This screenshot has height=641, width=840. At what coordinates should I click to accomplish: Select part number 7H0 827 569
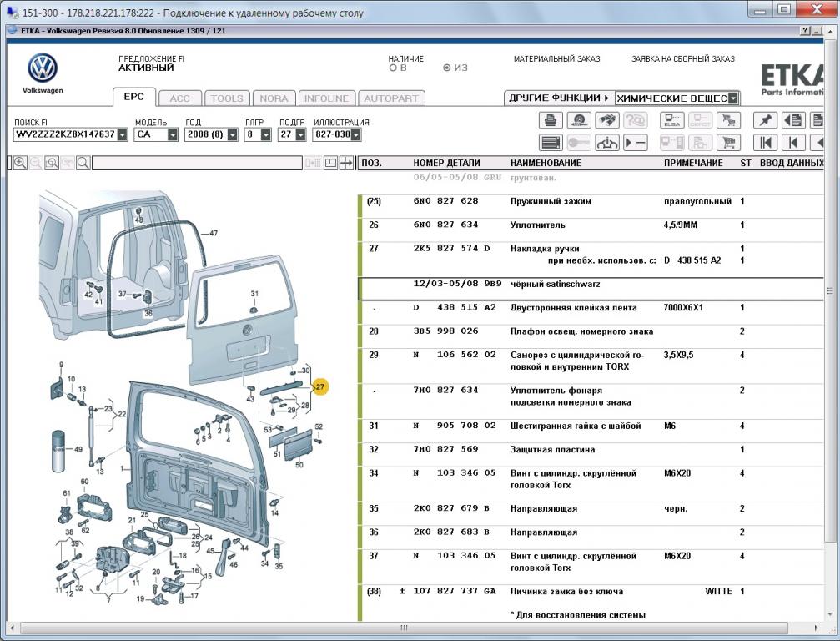(445, 450)
